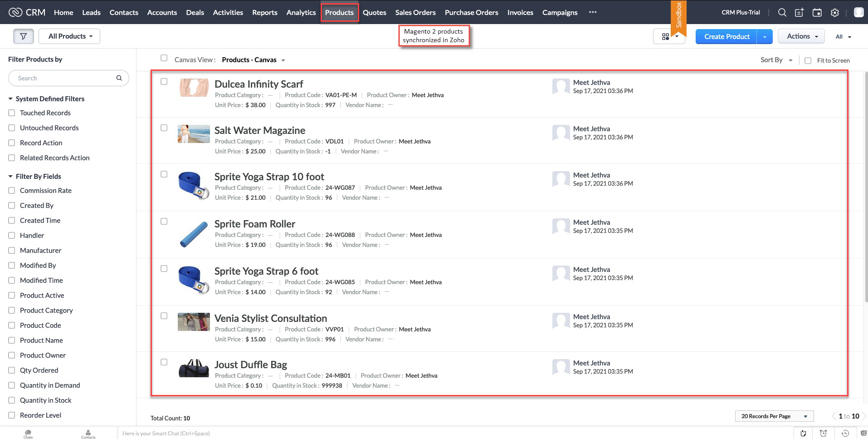Open Venia Stylist Consultation record

[x=271, y=318]
